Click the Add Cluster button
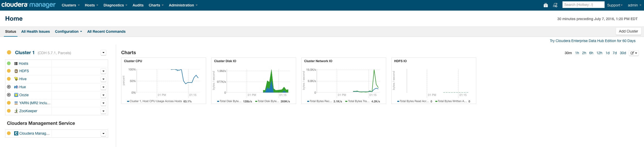 click(628, 31)
